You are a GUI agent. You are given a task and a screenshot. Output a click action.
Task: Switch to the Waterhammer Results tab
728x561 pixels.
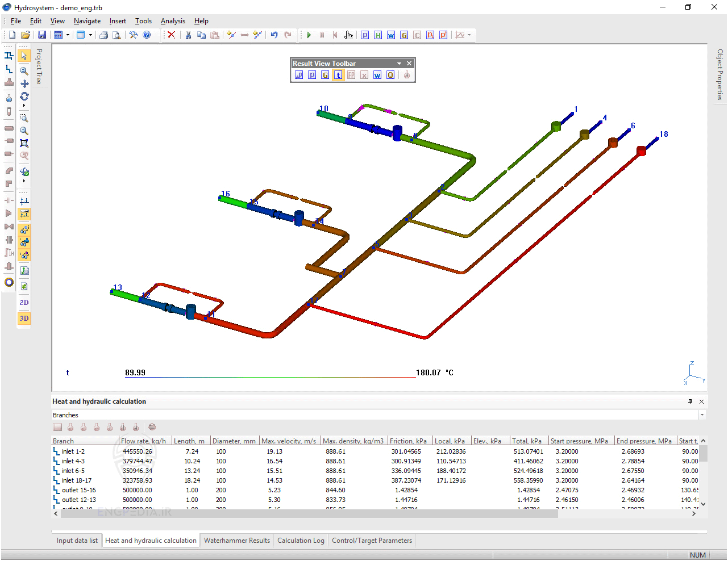(x=236, y=540)
